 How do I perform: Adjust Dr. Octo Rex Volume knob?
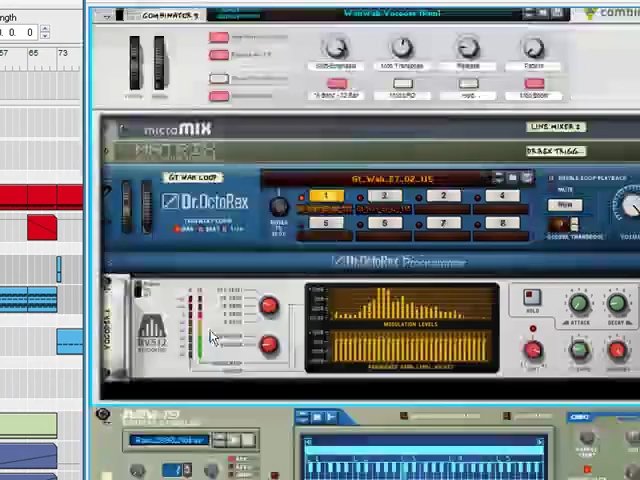point(631,205)
